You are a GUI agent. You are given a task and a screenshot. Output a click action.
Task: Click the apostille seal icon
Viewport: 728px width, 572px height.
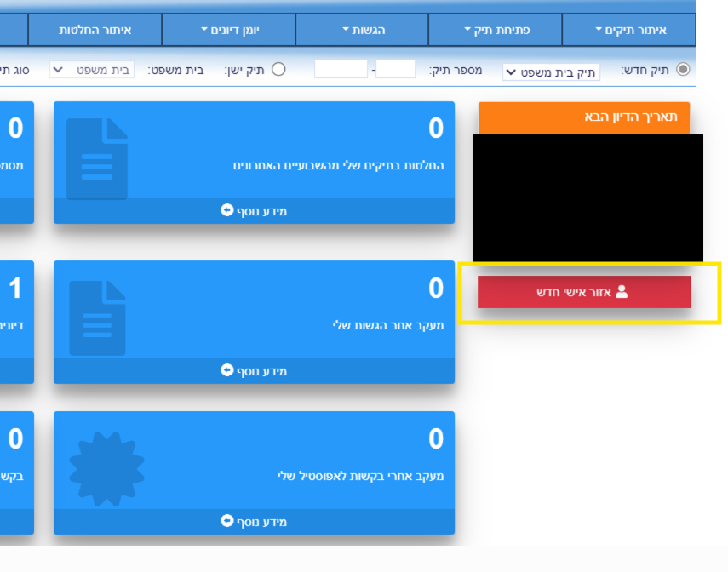[106, 468]
